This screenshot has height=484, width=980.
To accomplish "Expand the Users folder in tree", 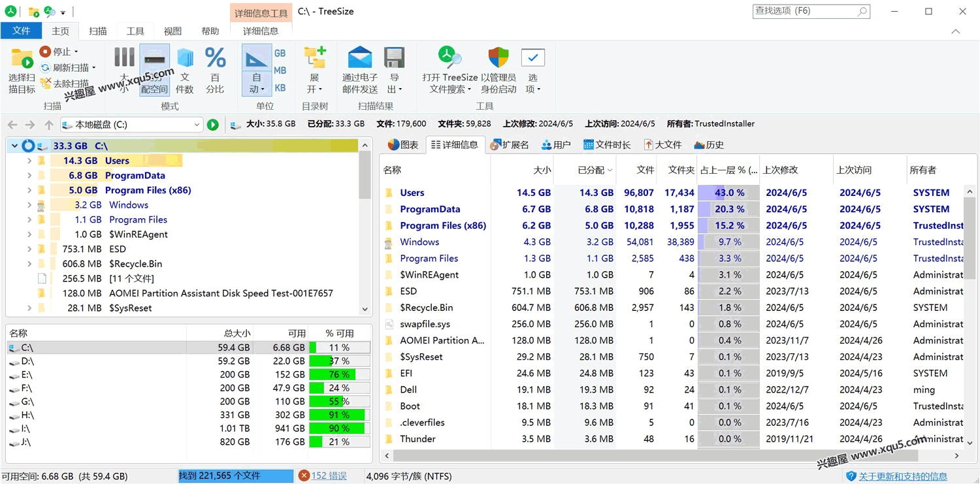I will (29, 161).
